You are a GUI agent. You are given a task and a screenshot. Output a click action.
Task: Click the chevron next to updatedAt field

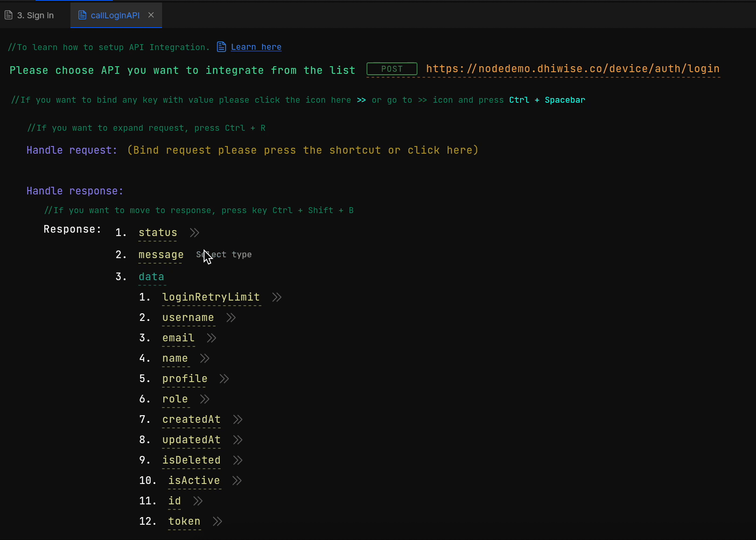coord(237,439)
